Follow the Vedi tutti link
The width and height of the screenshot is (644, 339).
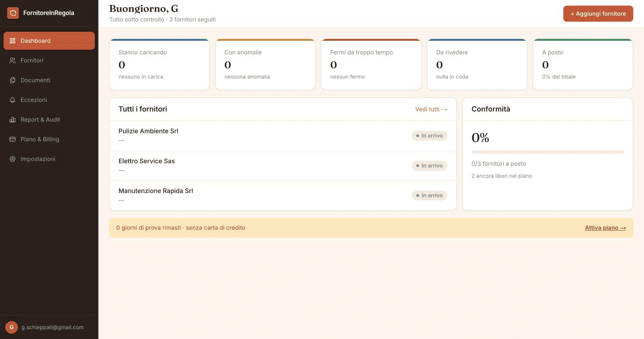click(431, 109)
